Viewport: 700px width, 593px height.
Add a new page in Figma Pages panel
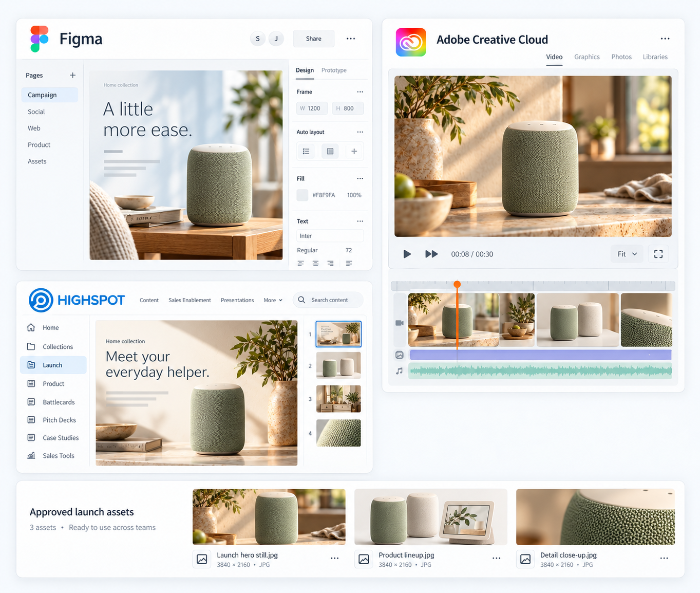coord(72,75)
